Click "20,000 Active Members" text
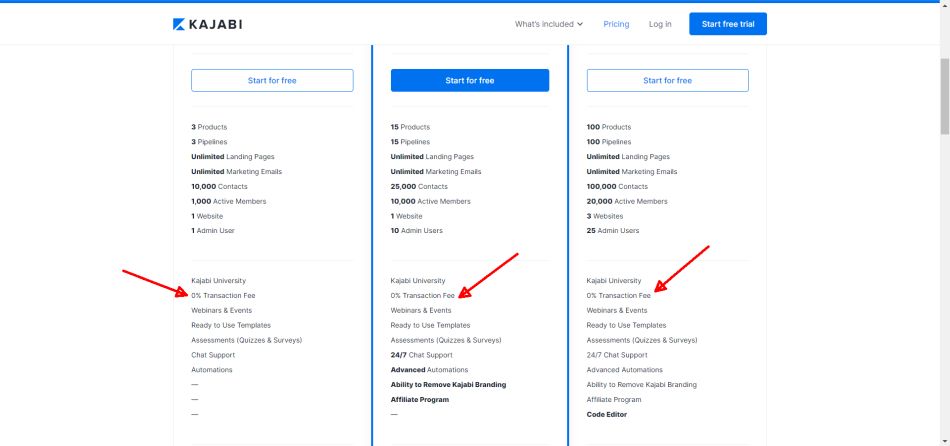Image resolution: width=950 pixels, height=446 pixels. click(x=627, y=201)
